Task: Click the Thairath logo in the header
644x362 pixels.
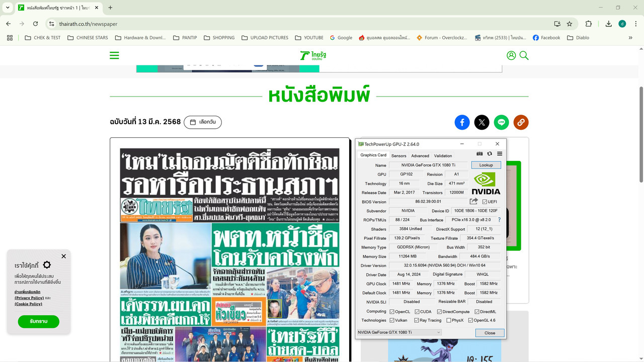Action: point(313,55)
